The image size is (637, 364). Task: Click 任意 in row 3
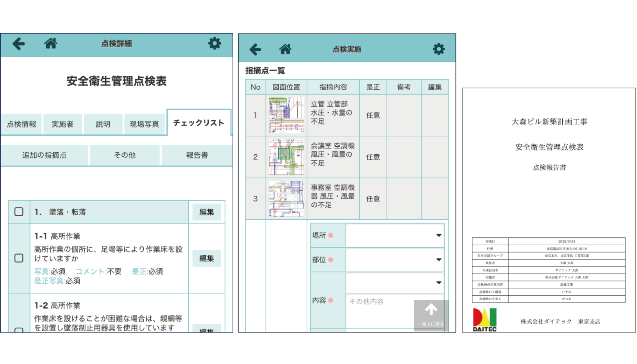coord(373,199)
